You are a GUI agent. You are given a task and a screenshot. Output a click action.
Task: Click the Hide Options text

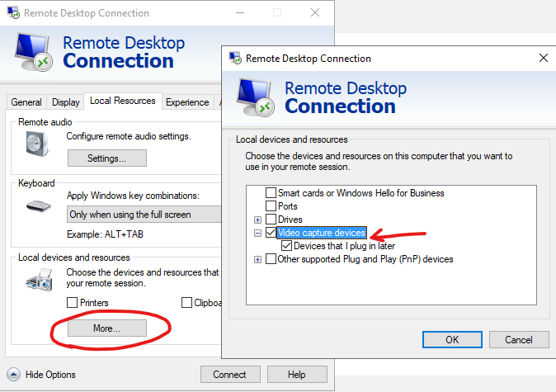(x=50, y=375)
